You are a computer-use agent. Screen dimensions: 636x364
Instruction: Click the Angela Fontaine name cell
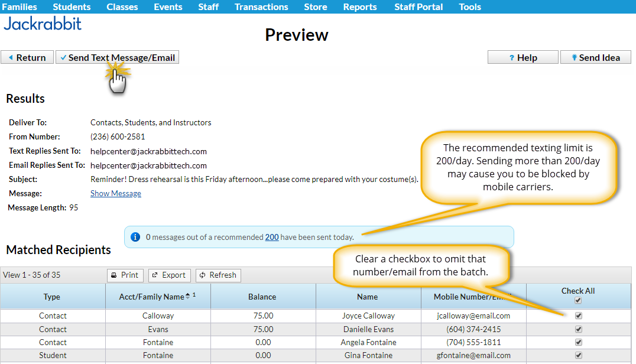[368, 342]
